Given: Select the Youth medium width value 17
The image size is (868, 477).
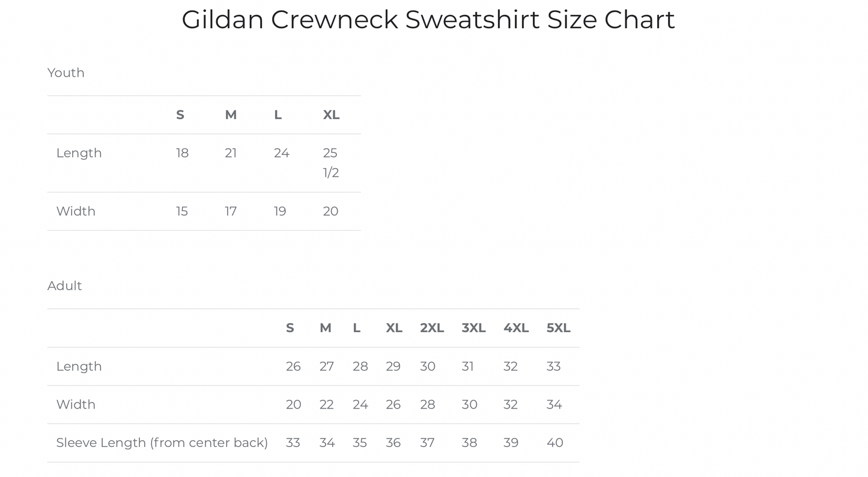Looking at the screenshot, I should [x=231, y=211].
